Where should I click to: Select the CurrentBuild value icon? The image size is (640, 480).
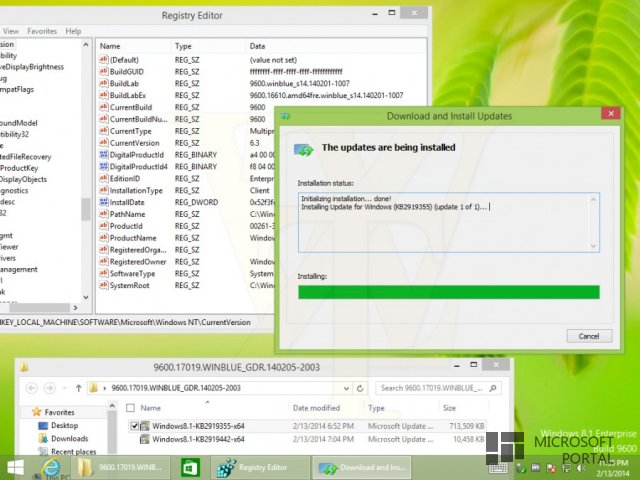coord(104,107)
